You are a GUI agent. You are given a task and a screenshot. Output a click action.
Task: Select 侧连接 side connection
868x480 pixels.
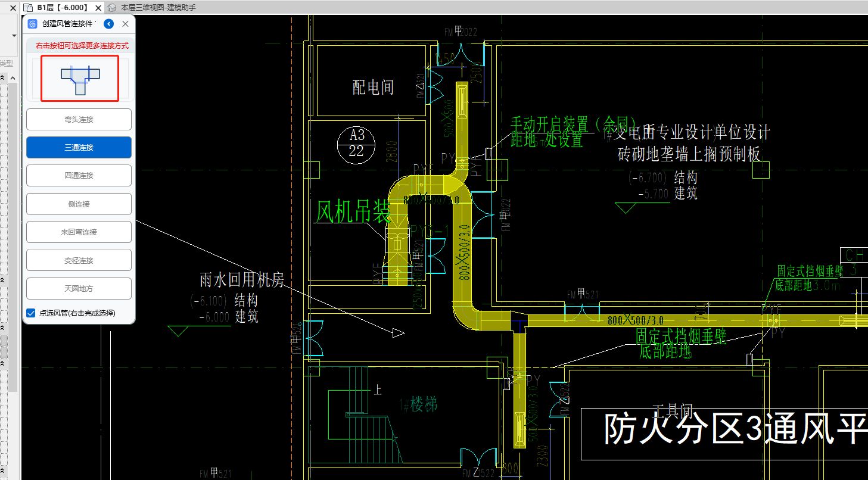[x=79, y=204]
